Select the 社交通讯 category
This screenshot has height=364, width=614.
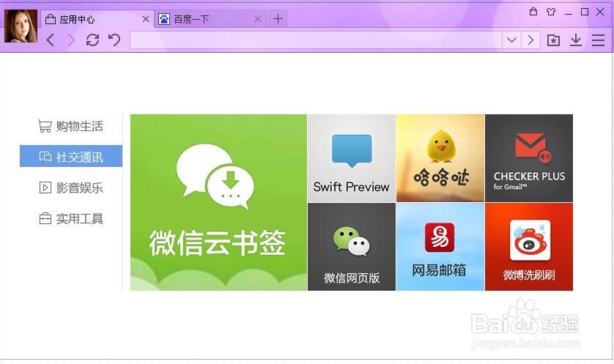pyautogui.click(x=71, y=156)
